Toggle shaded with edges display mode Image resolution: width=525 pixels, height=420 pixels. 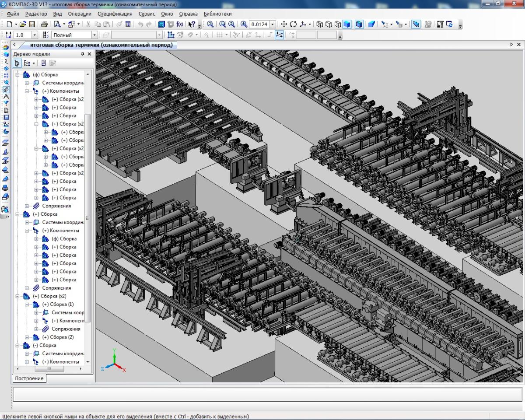click(x=359, y=24)
